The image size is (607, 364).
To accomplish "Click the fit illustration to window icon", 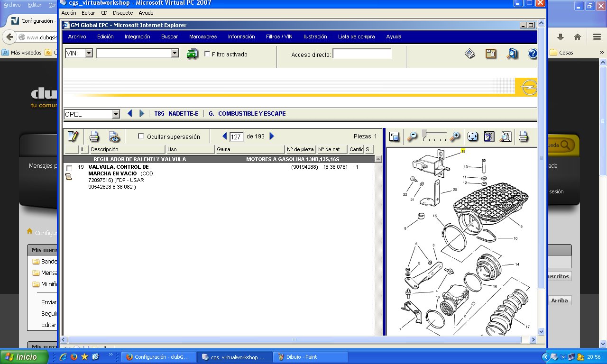I will [472, 136].
